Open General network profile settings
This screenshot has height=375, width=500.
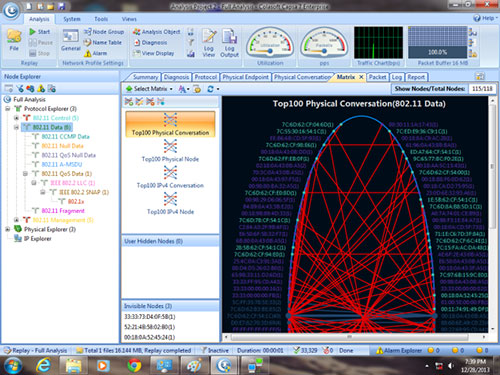tap(71, 40)
